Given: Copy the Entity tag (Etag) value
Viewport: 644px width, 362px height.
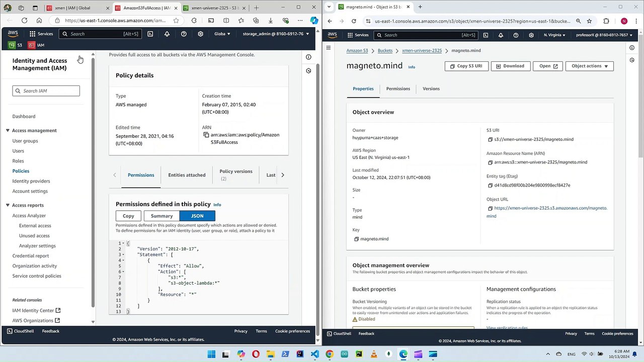Looking at the screenshot, I should [490, 186].
